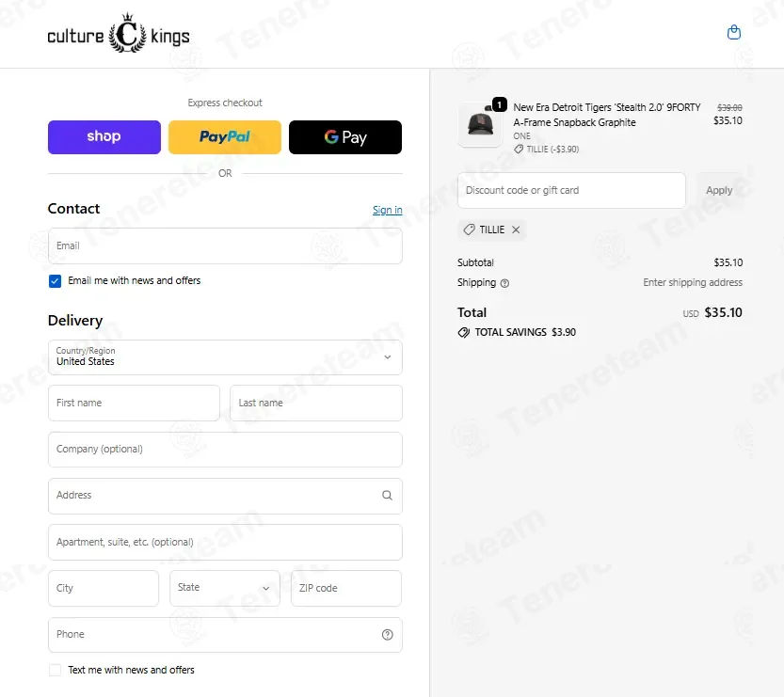Click the Culture Kings logo
The height and width of the screenshot is (697, 784).
pos(119,34)
